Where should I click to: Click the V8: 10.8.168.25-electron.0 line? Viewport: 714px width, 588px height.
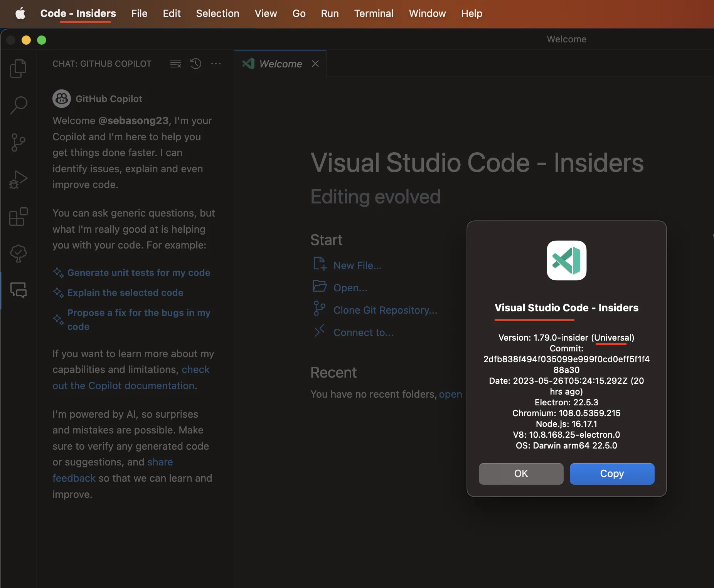click(566, 435)
